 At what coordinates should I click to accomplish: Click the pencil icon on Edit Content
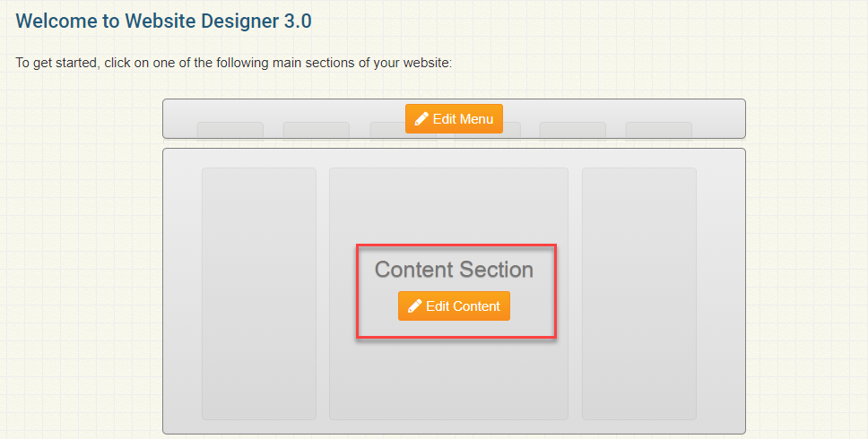click(414, 306)
